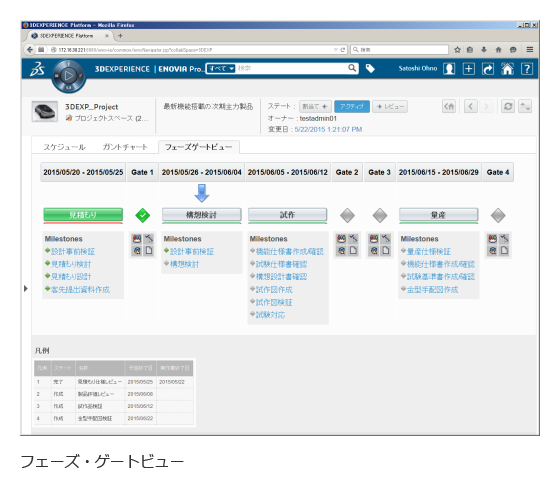The width and height of the screenshot is (560, 488).
Task: Click the car project thumbnail image
Action: (x=45, y=111)
